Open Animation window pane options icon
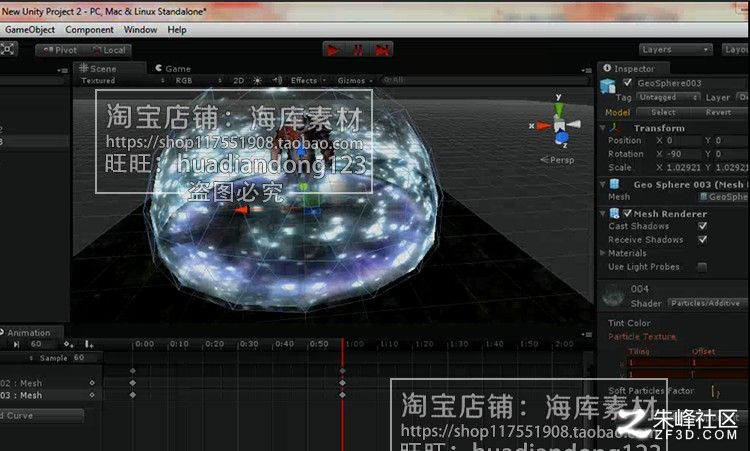Screen dimensions: 750x451 (587, 334)
